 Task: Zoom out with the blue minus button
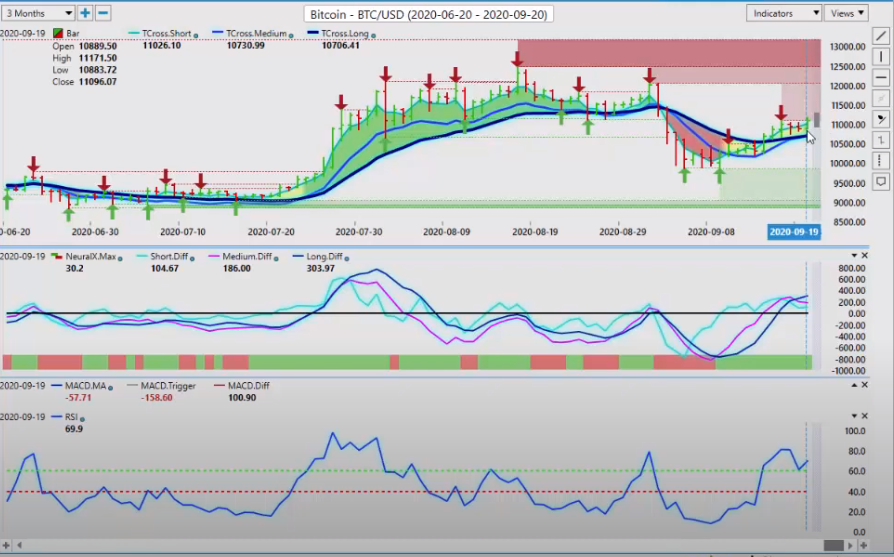[103, 13]
